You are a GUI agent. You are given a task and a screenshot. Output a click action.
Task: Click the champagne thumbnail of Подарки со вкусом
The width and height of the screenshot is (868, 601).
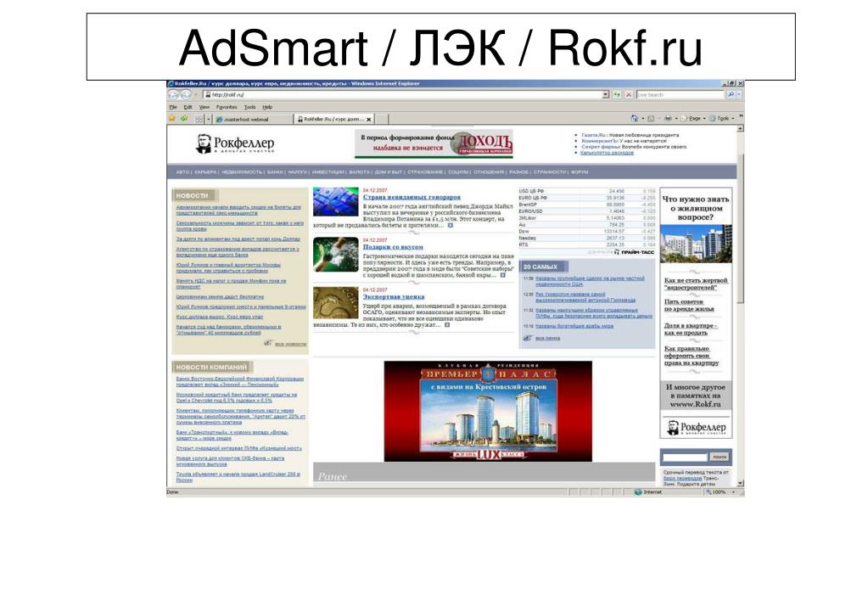click(335, 255)
